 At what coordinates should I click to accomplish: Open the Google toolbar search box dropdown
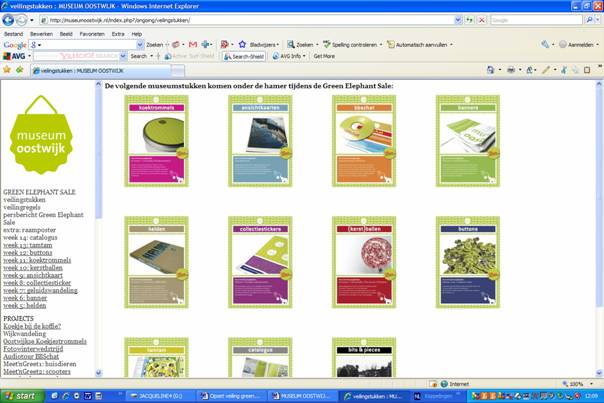[x=140, y=45]
